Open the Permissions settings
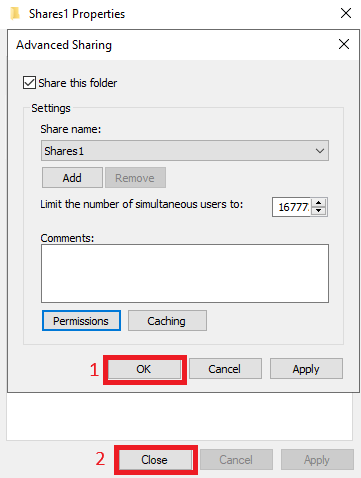This screenshot has height=478, width=361. (x=81, y=321)
